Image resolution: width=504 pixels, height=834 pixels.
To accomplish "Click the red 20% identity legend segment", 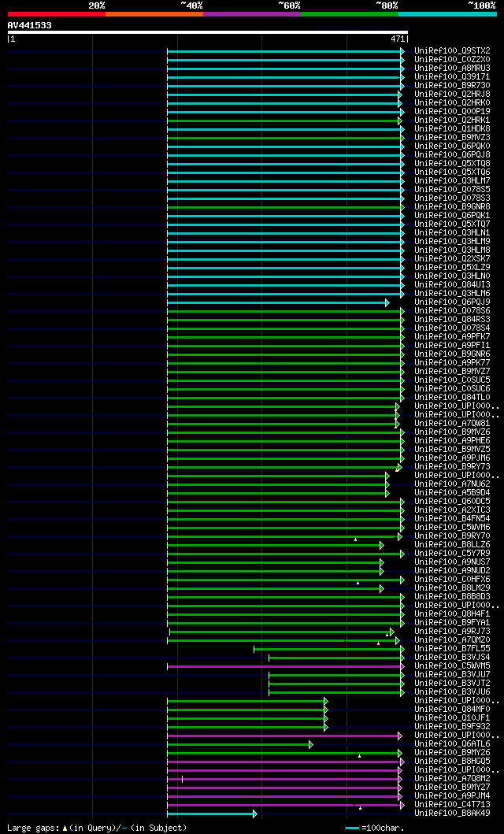I will click(57, 14).
